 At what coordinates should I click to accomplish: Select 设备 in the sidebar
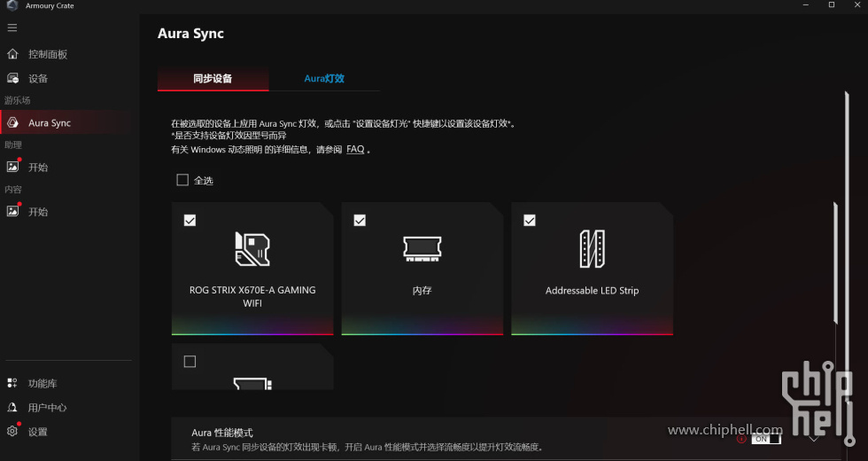38,79
